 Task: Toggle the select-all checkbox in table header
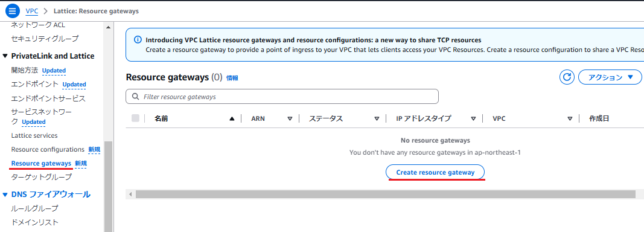tap(135, 118)
